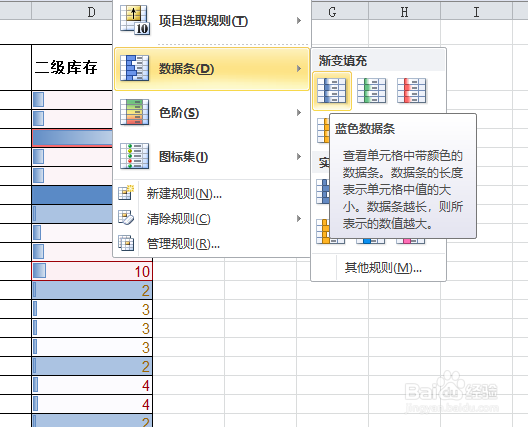The image size is (528, 427).
Task: Select the full-width solid blue bar cell
Action: pos(72,195)
